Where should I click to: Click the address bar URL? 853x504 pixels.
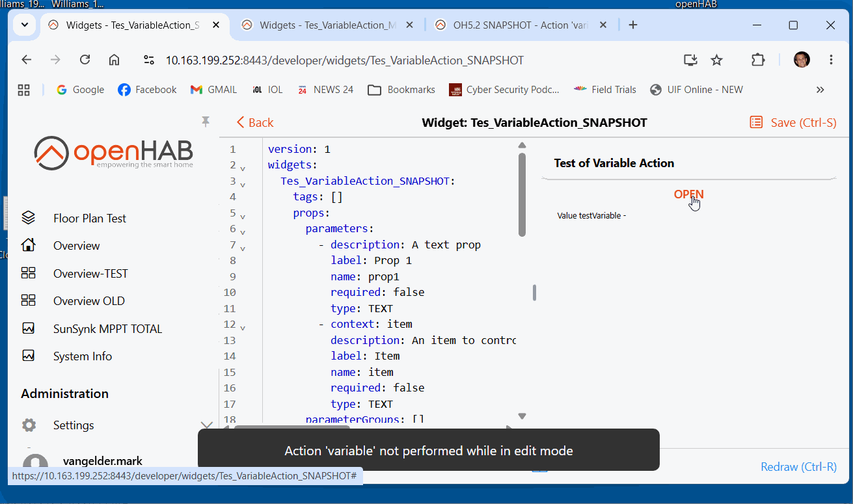point(345,60)
